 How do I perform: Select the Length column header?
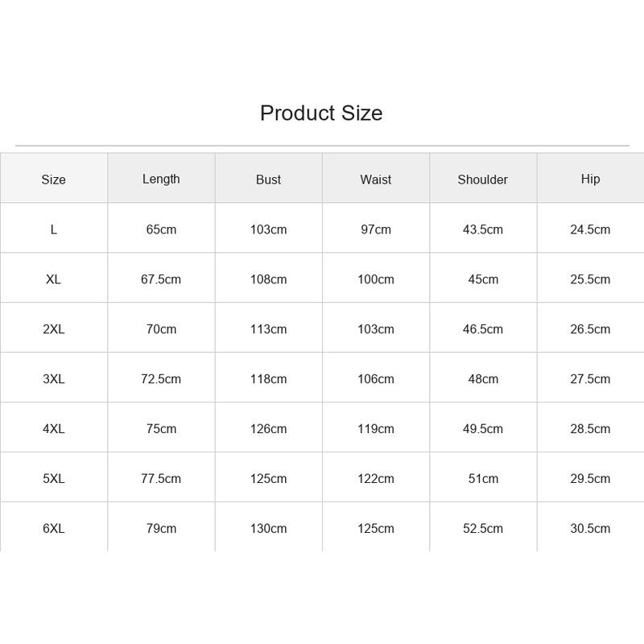(x=161, y=179)
